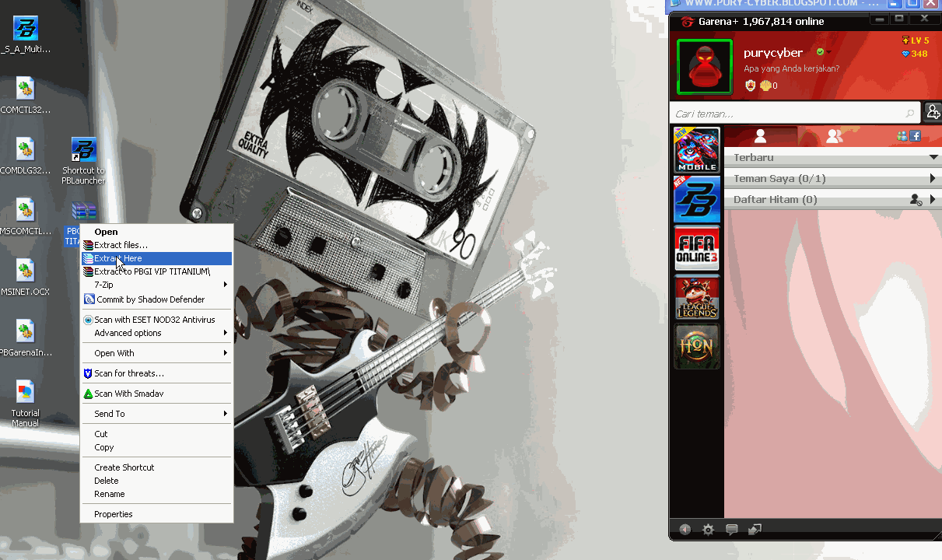942x560 pixels.
Task: Click the blocked user icon in Daftar Hitam
Action: (916, 200)
